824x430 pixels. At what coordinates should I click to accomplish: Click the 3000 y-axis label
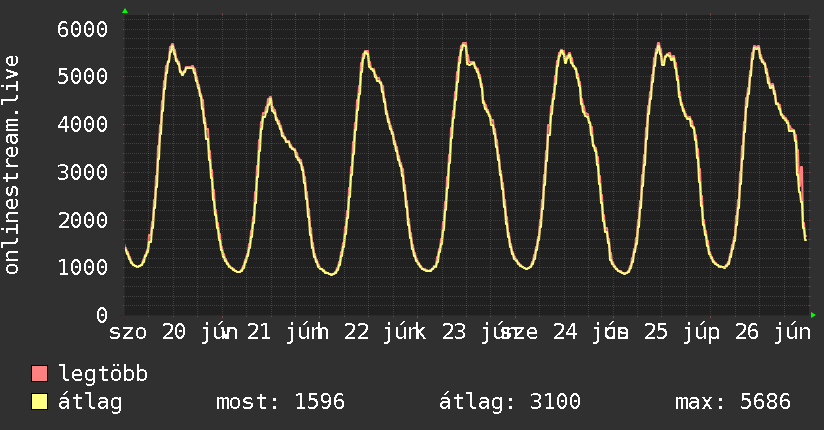coord(83,172)
